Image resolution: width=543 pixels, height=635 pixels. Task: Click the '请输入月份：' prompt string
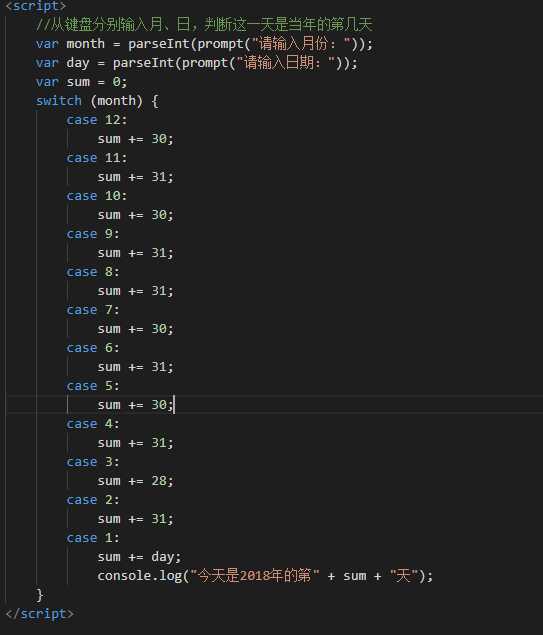click(x=301, y=44)
